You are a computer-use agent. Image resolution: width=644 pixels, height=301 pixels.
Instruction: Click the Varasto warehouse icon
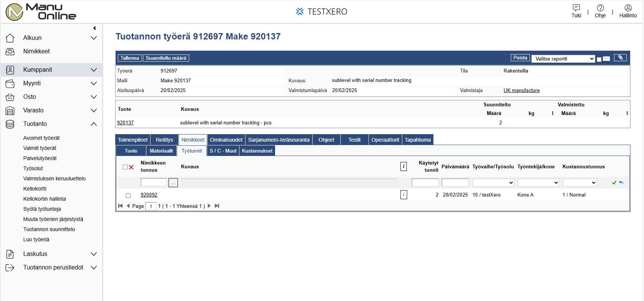tap(10, 110)
